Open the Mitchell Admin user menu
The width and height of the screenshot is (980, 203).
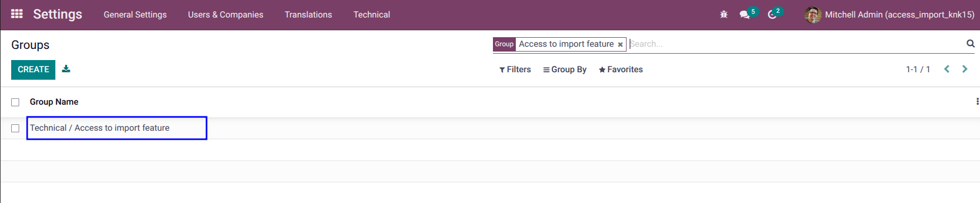[890, 15]
